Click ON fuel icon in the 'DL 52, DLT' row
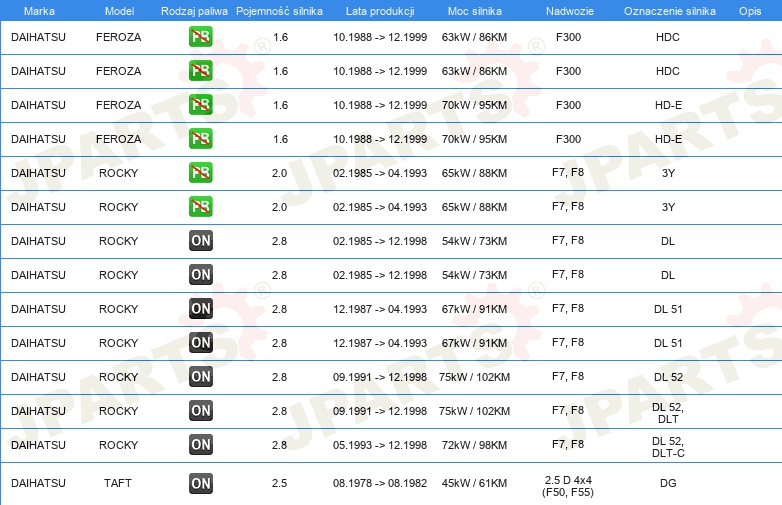The image size is (782, 505). coord(201,411)
